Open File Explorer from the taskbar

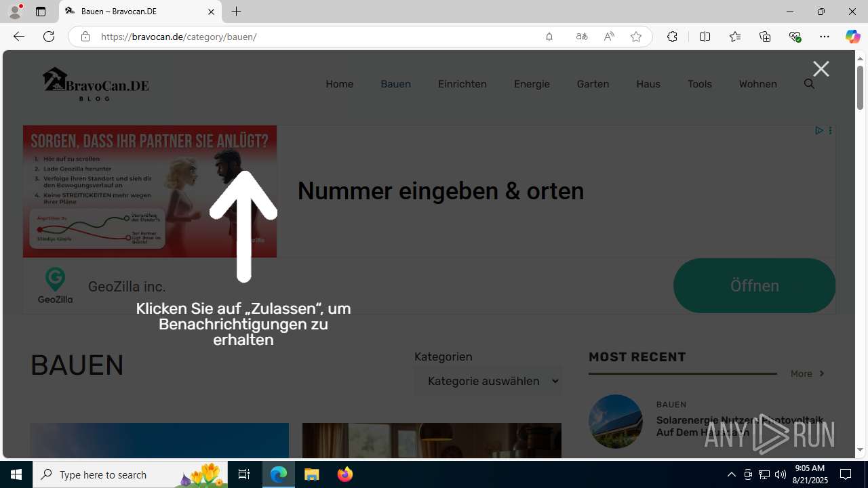click(x=312, y=474)
